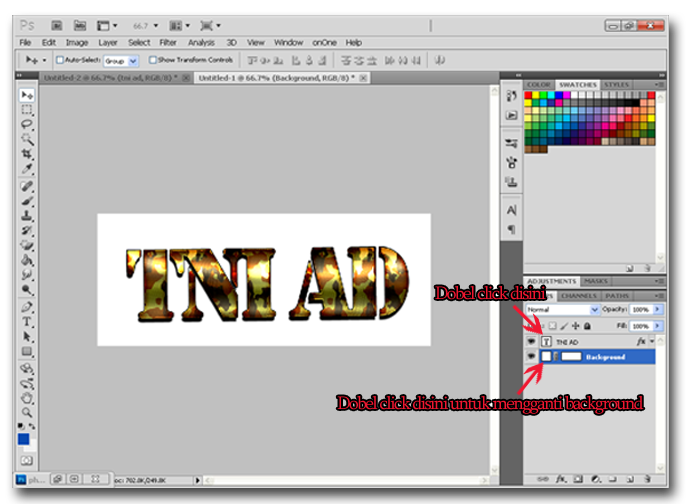Toggle lock position icon
Image resolution: width=689 pixels, height=504 pixels.
coord(576,326)
